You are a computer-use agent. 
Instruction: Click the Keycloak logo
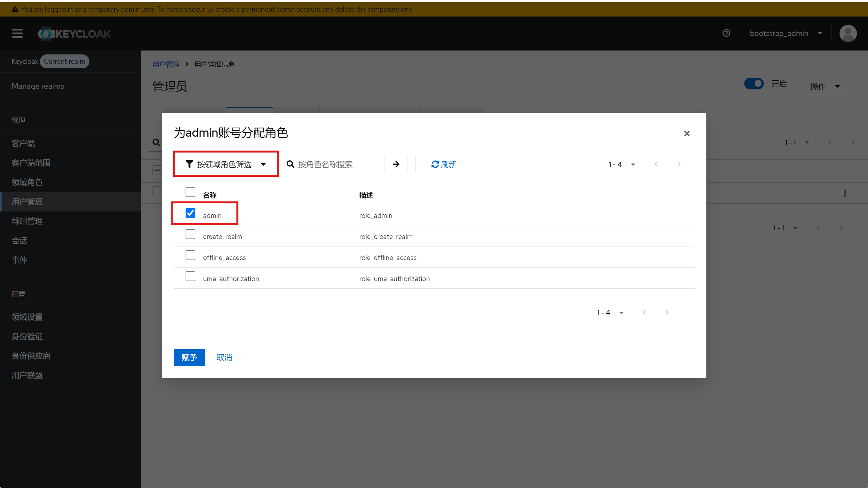[74, 34]
